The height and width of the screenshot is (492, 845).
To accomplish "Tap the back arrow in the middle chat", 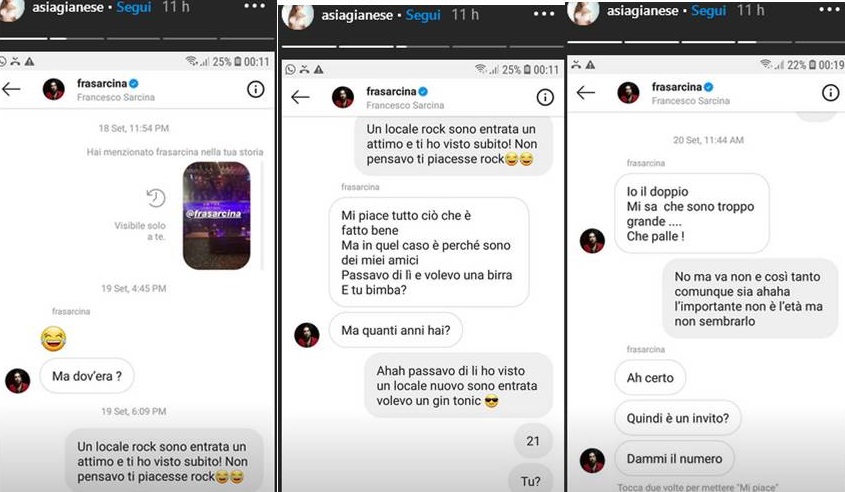I will [x=300, y=97].
